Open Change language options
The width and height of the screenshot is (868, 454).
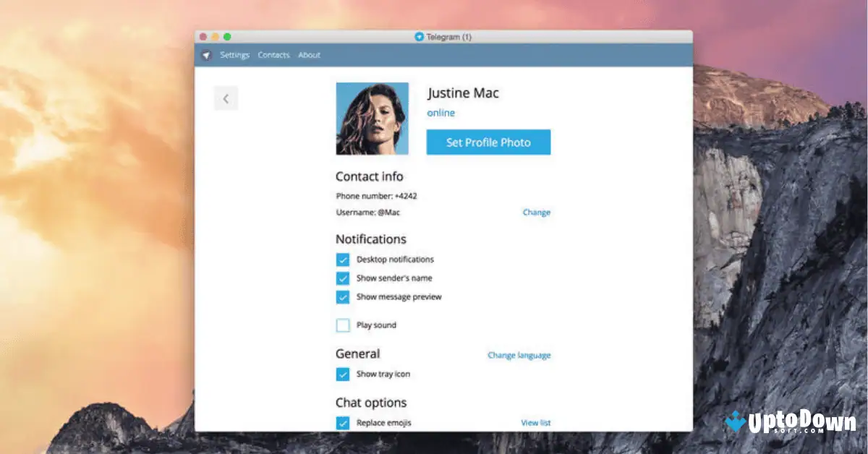pos(519,355)
